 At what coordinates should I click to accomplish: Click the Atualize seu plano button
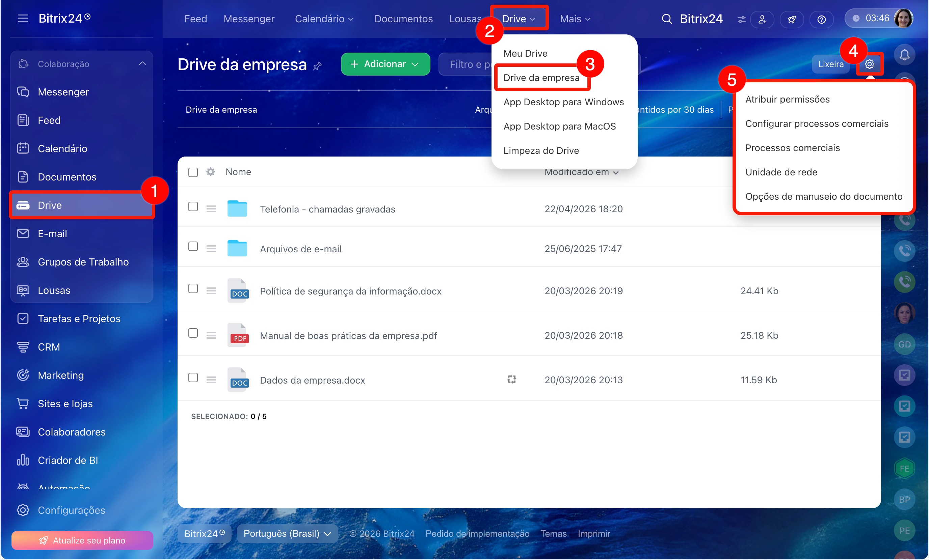[82, 540]
